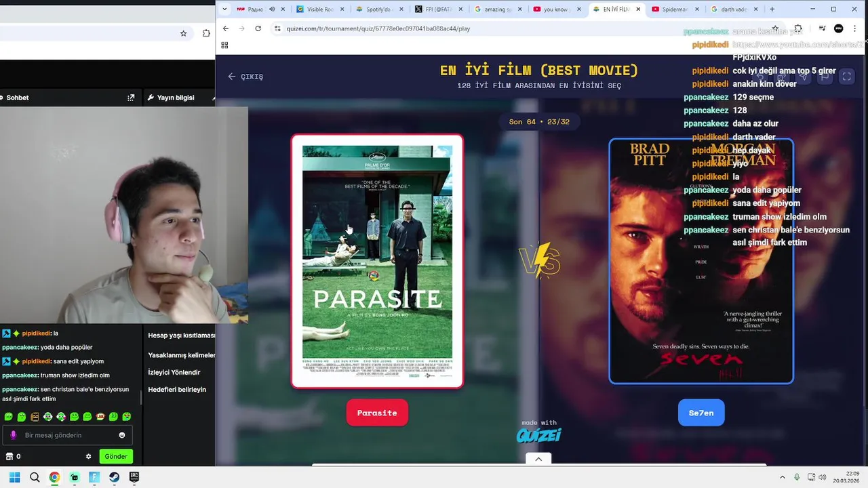Open İzleyici Yönlendir option
The width and height of the screenshot is (868, 488).
[x=174, y=372]
